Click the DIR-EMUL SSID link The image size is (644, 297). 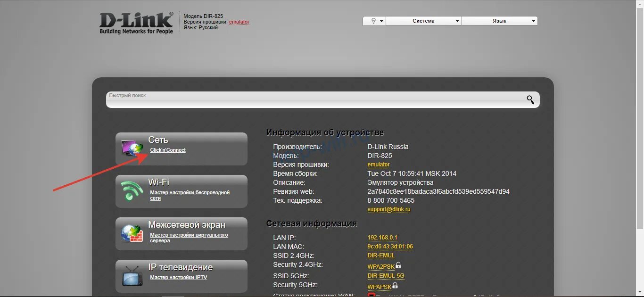(x=381, y=256)
